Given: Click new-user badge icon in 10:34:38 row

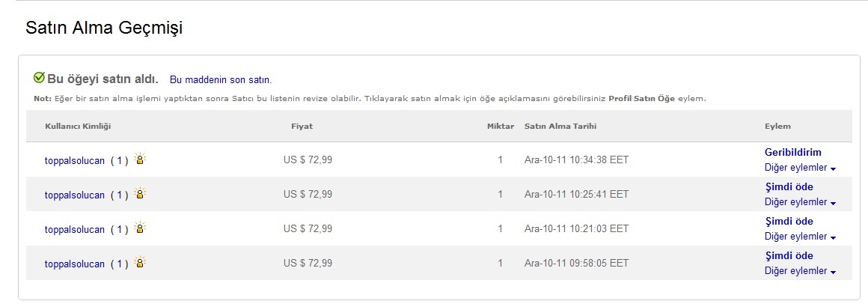Looking at the screenshot, I should pos(140,159).
